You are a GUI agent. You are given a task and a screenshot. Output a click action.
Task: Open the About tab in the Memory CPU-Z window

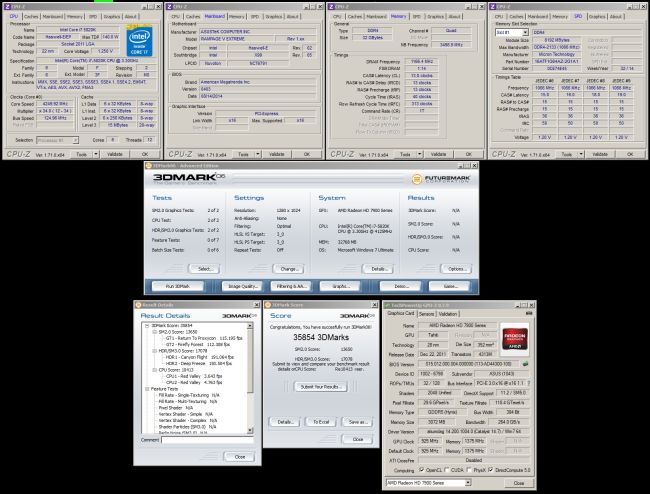454,17
